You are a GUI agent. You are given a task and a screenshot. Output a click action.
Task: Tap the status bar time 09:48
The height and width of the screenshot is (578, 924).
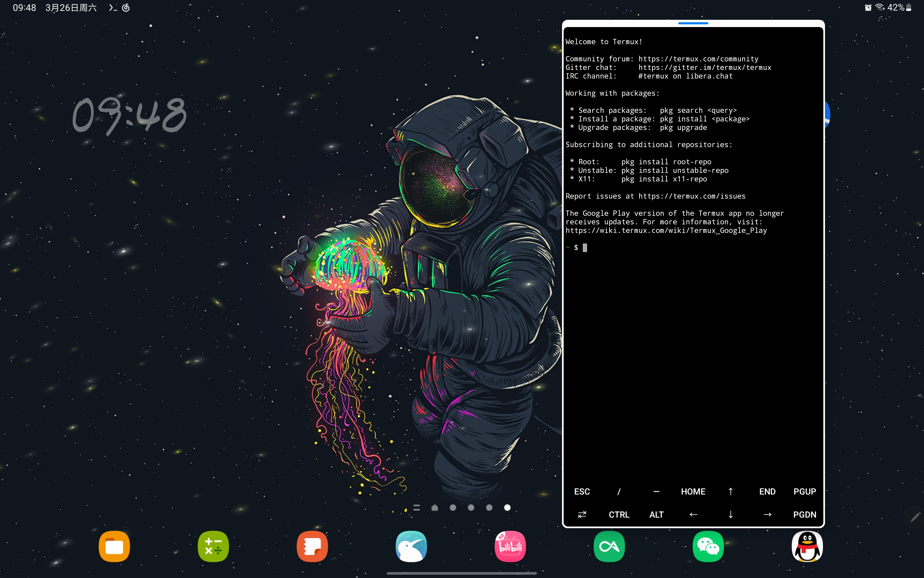24,8
